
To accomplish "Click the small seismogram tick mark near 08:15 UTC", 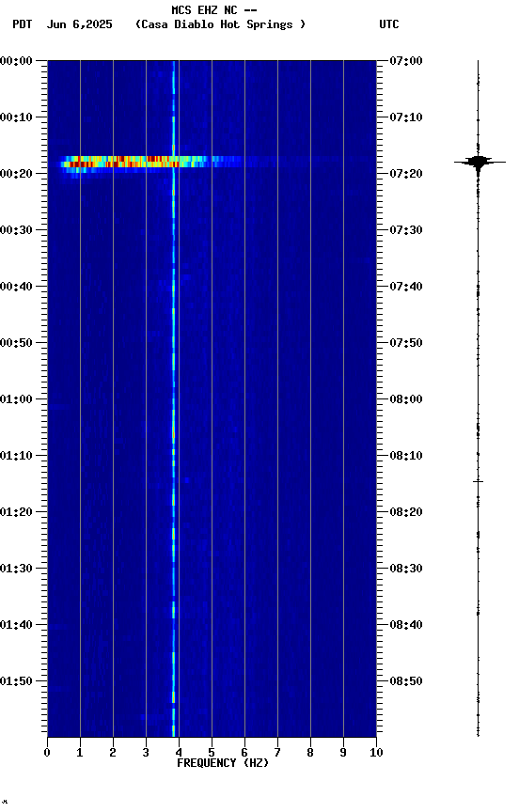I will (x=478, y=481).
